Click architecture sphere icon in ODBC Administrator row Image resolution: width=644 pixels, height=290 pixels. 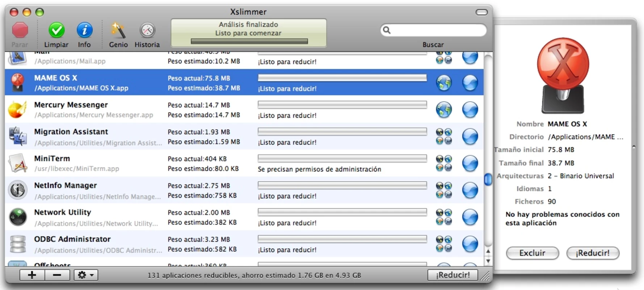pyautogui.click(x=470, y=244)
